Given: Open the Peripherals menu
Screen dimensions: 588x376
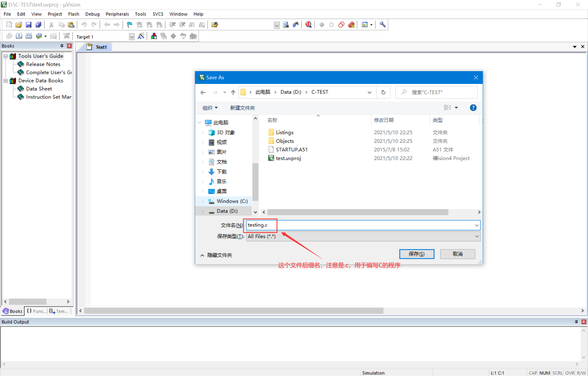Looking at the screenshot, I should pyautogui.click(x=117, y=14).
